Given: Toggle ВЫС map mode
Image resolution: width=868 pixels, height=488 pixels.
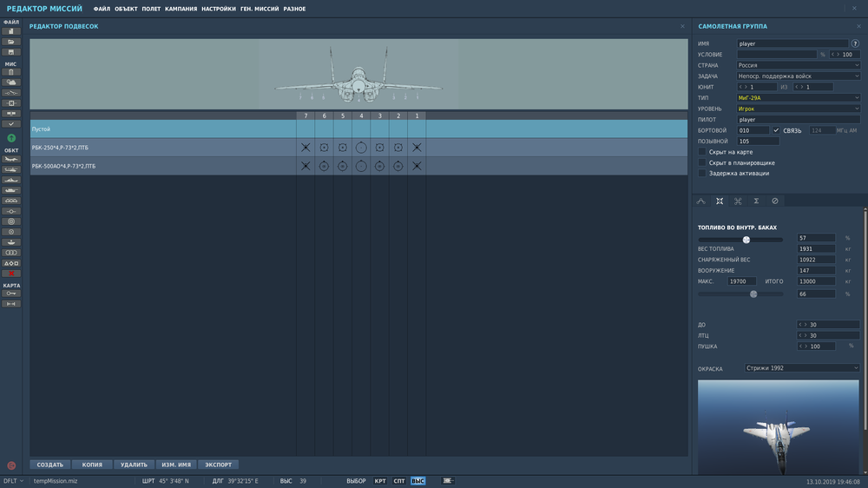Looking at the screenshot, I should click(x=418, y=481).
